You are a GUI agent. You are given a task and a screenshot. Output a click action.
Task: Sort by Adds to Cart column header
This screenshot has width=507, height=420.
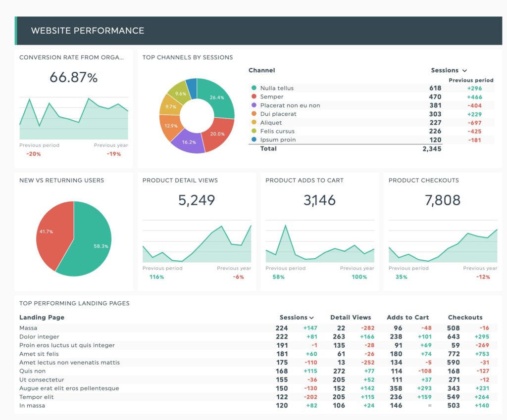tap(408, 317)
